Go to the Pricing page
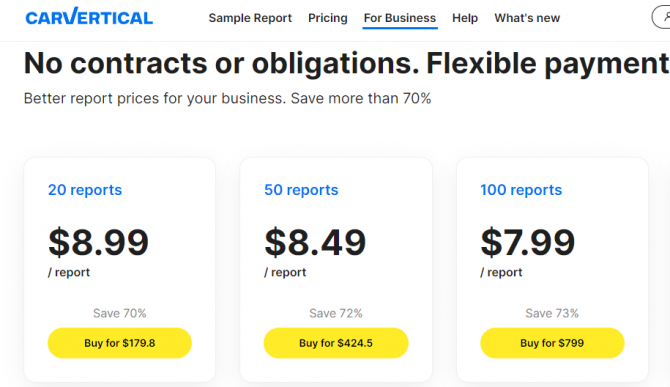Image resolution: width=670 pixels, height=387 pixels. [x=328, y=18]
